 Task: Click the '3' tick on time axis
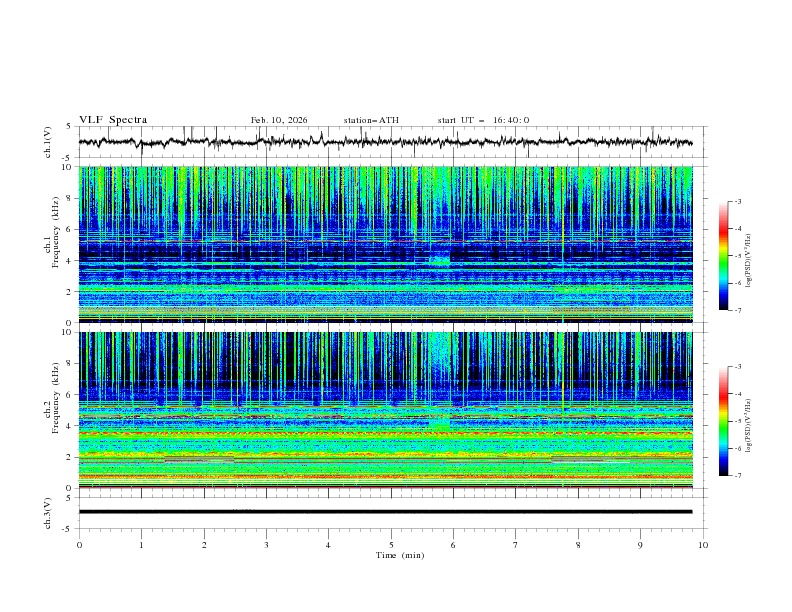(266, 545)
